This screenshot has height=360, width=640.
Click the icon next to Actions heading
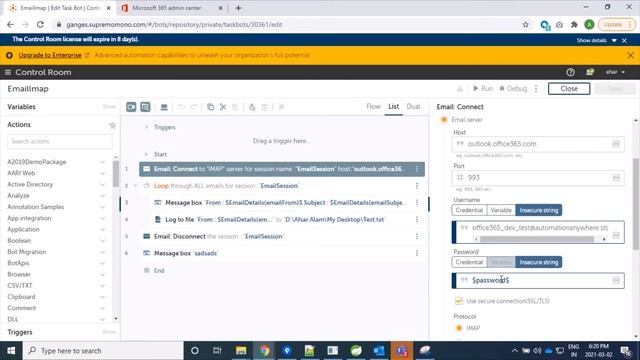[x=112, y=125]
